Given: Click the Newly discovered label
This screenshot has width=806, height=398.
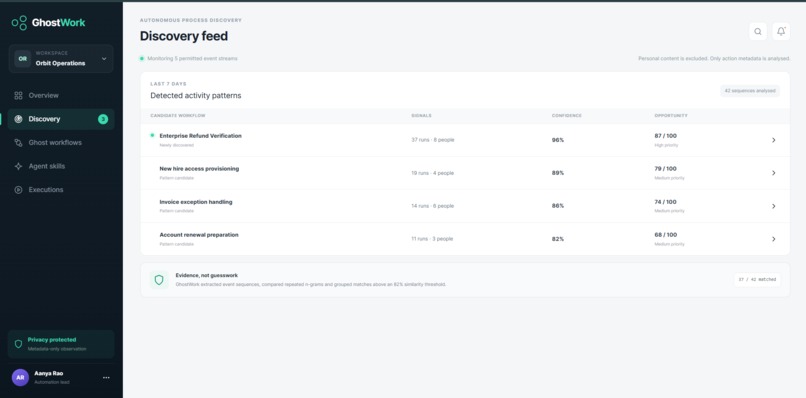Looking at the screenshot, I should click(176, 146).
